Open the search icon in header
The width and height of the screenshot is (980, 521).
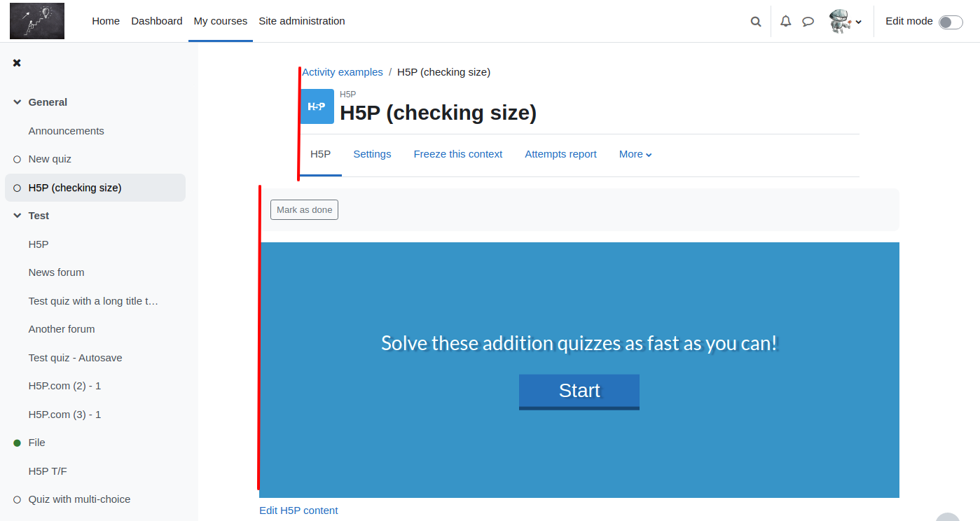(756, 22)
